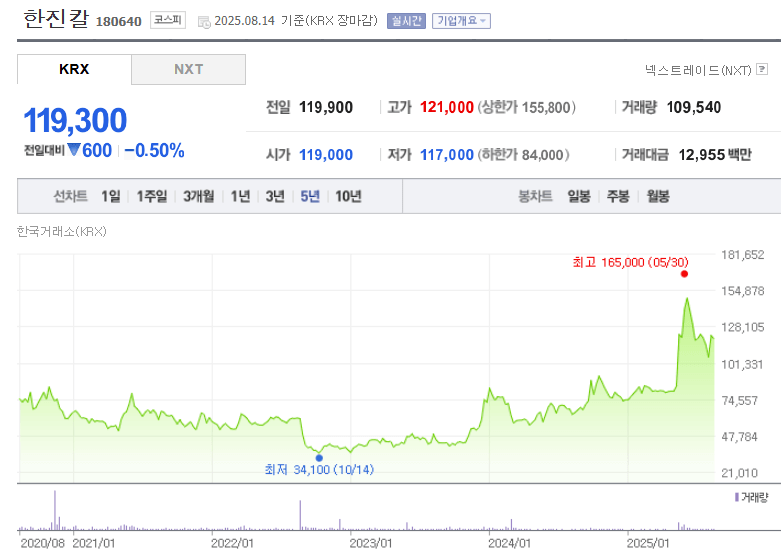Click the -0.50% change value
The width and height of the screenshot is (781, 558).
coord(154,150)
